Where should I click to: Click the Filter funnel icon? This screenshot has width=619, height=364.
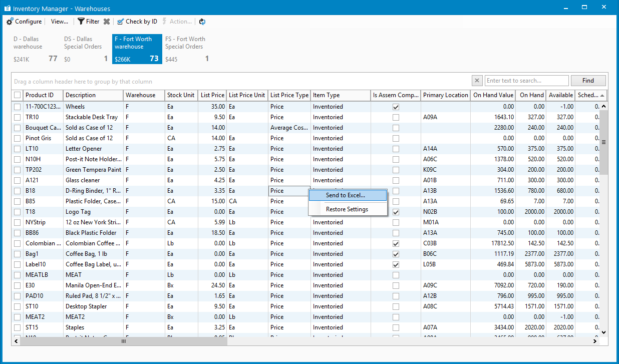[x=81, y=22]
